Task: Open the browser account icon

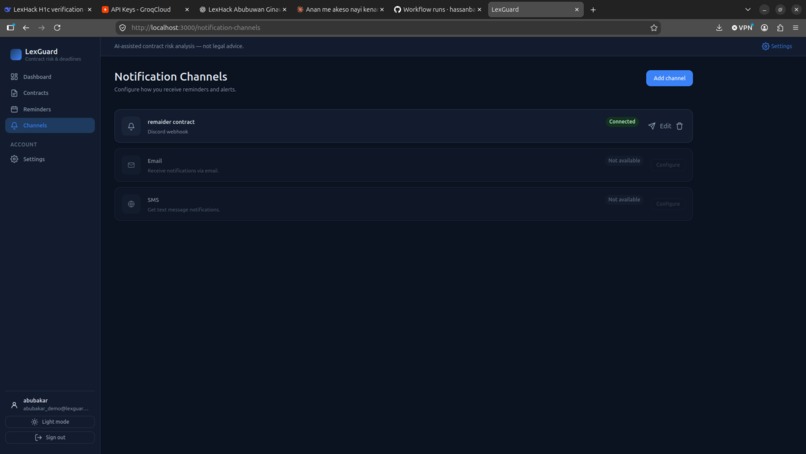Action: click(764, 28)
